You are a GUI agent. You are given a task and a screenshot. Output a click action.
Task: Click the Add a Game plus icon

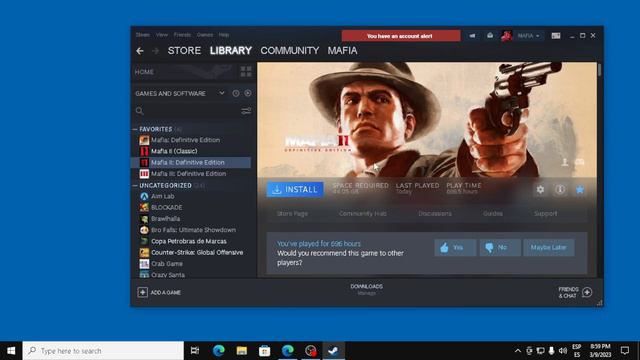click(142, 292)
